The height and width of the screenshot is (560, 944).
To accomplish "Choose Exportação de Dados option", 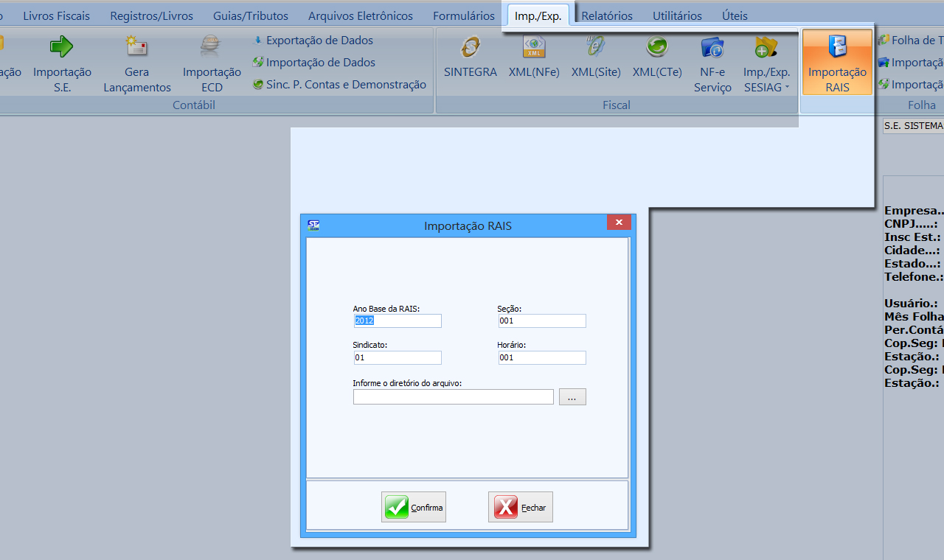I will (319, 41).
